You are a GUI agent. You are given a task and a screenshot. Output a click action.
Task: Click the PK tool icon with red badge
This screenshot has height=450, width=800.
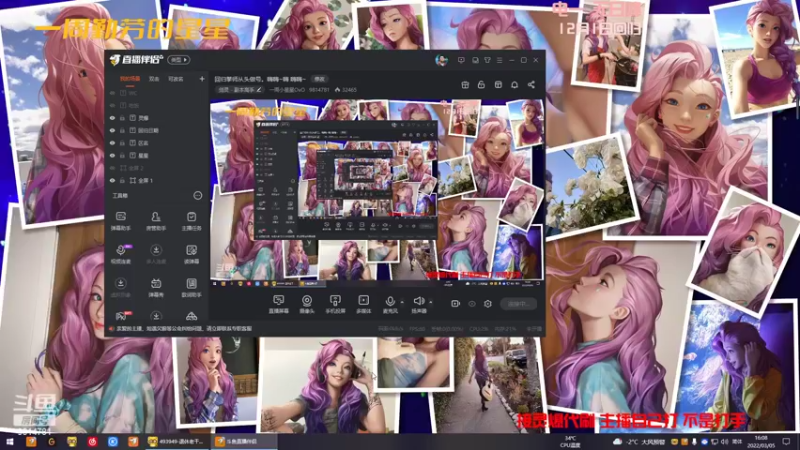click(x=121, y=316)
